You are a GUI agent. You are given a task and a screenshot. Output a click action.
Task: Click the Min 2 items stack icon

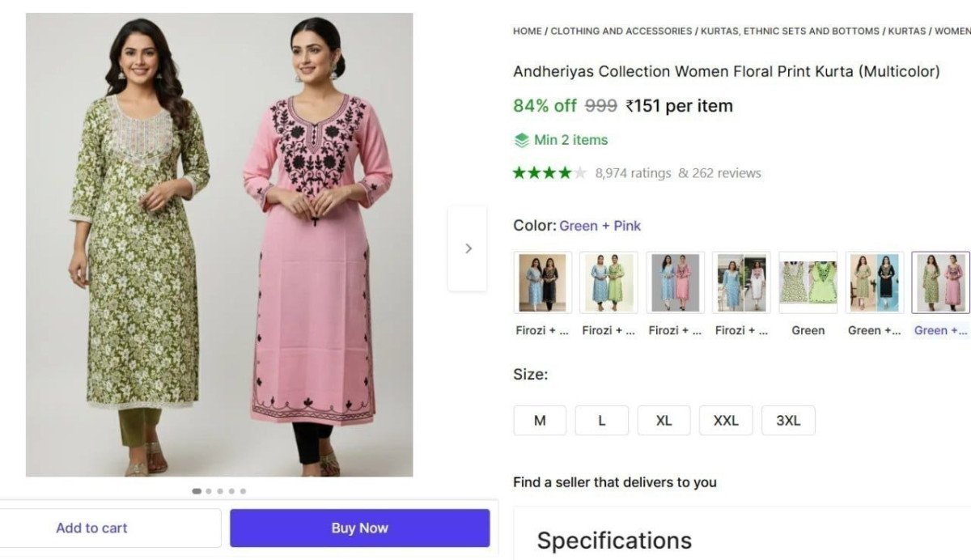522,140
